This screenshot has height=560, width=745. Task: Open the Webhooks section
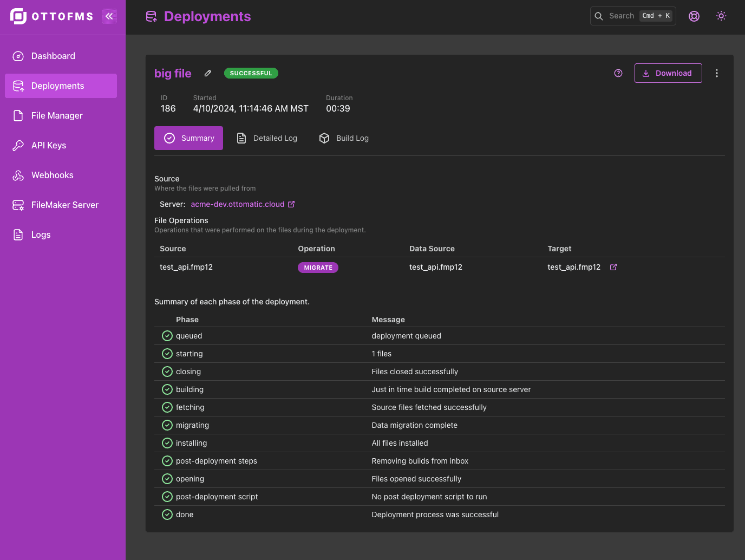[52, 175]
